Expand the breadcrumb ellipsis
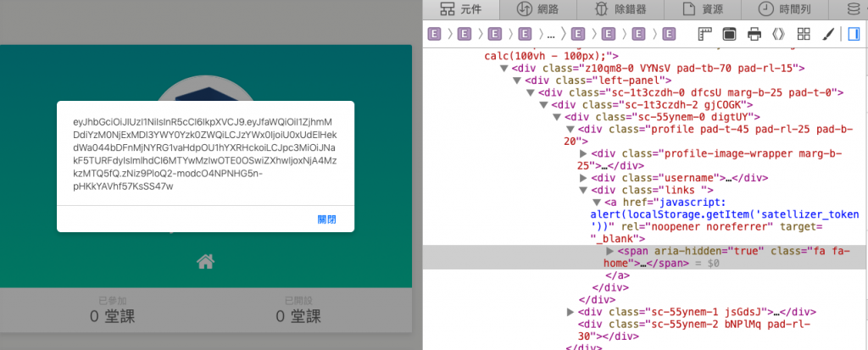This screenshot has height=350, width=868. [550, 36]
